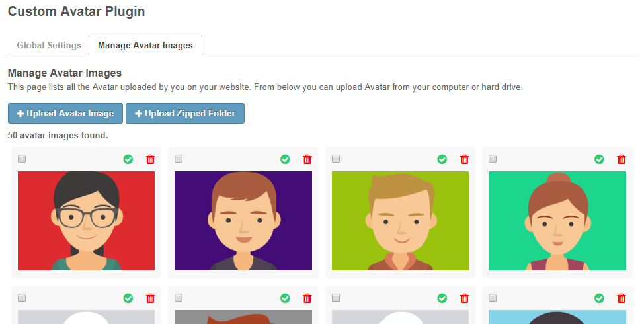Viewport: 644px width, 324px height.
Task: Select the Manage Avatar Images tab
Action: pos(145,45)
